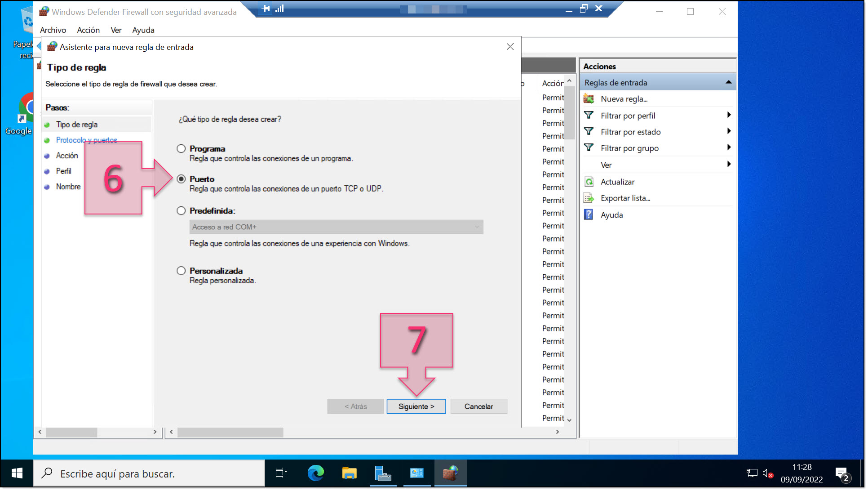Click the signal strength icon on session bar

279,8
